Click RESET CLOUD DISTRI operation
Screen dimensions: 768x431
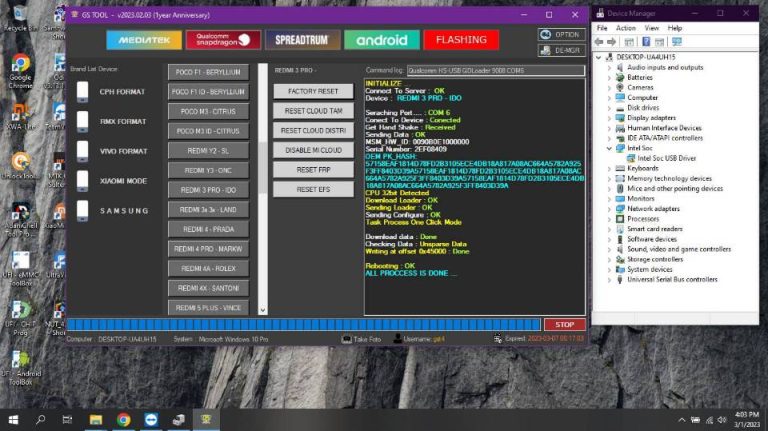(x=313, y=130)
